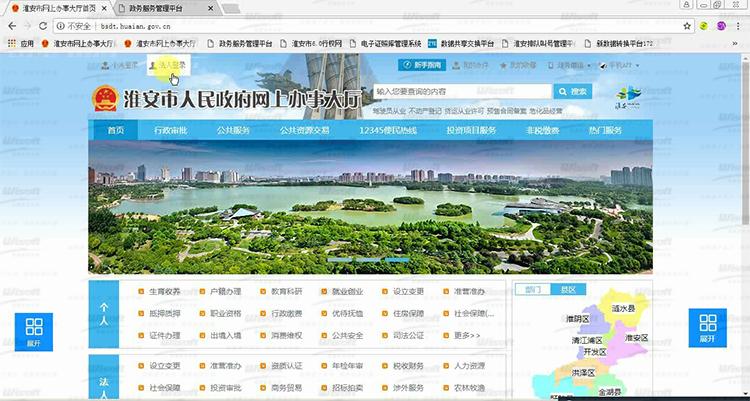The height and width of the screenshot is (401, 750).
Task: Switch to the 部门 map tab
Action: click(x=533, y=289)
